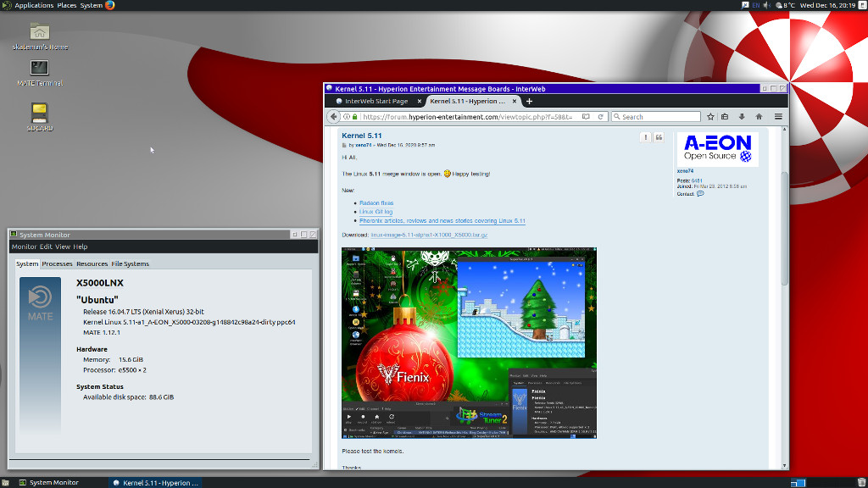Select the Release 16.04.7 LTS line
The image size is (868, 488).
(143, 312)
